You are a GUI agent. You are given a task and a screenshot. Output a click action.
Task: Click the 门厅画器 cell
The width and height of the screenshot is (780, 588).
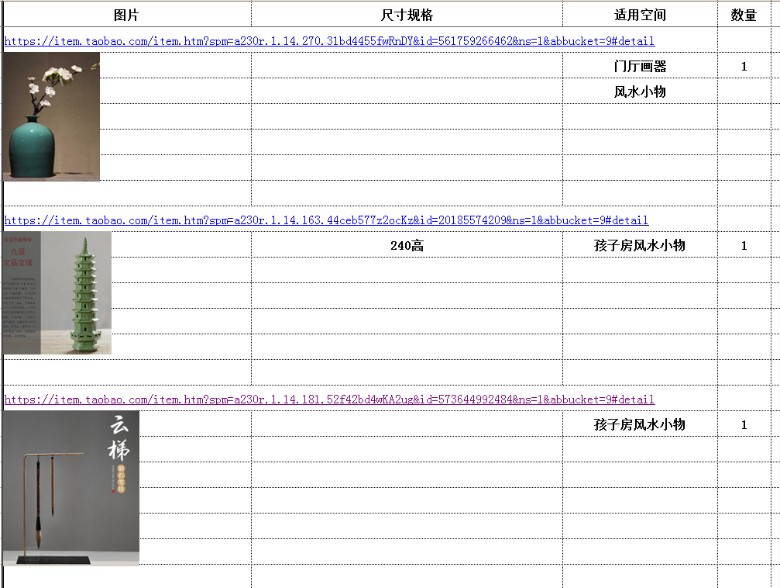click(639, 66)
